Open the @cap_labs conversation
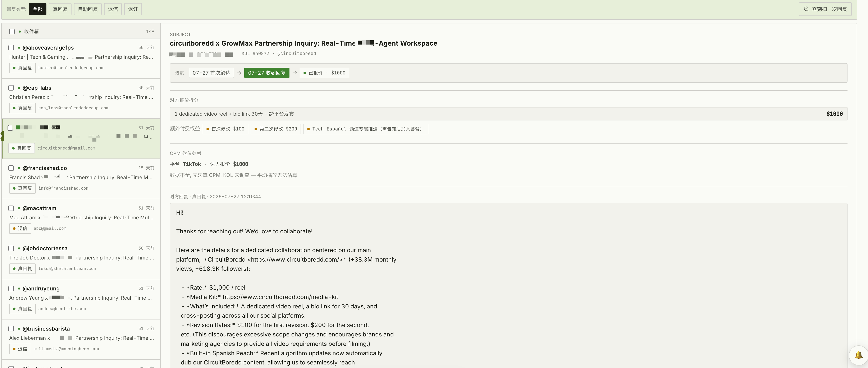This screenshot has width=868, height=368. tap(81, 98)
